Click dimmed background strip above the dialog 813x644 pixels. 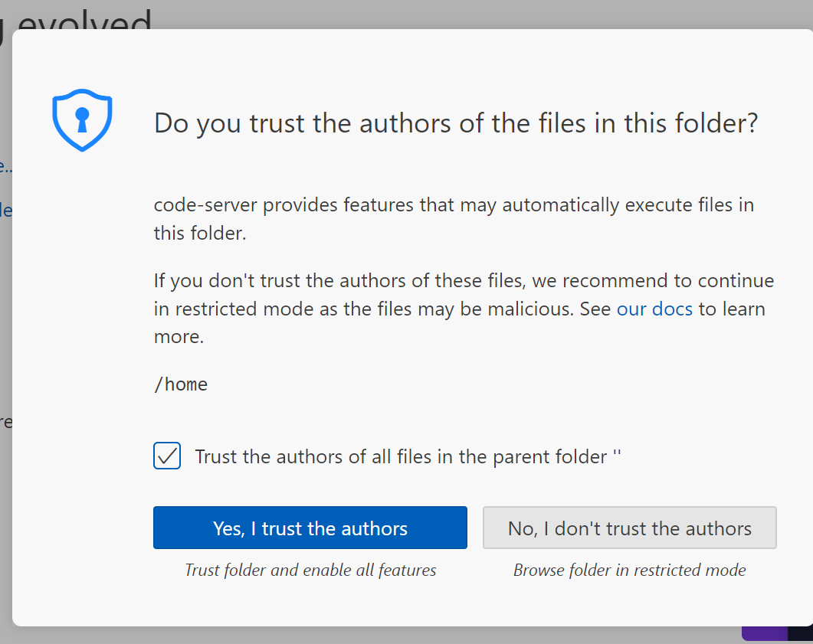pyautogui.click(x=460, y=14)
